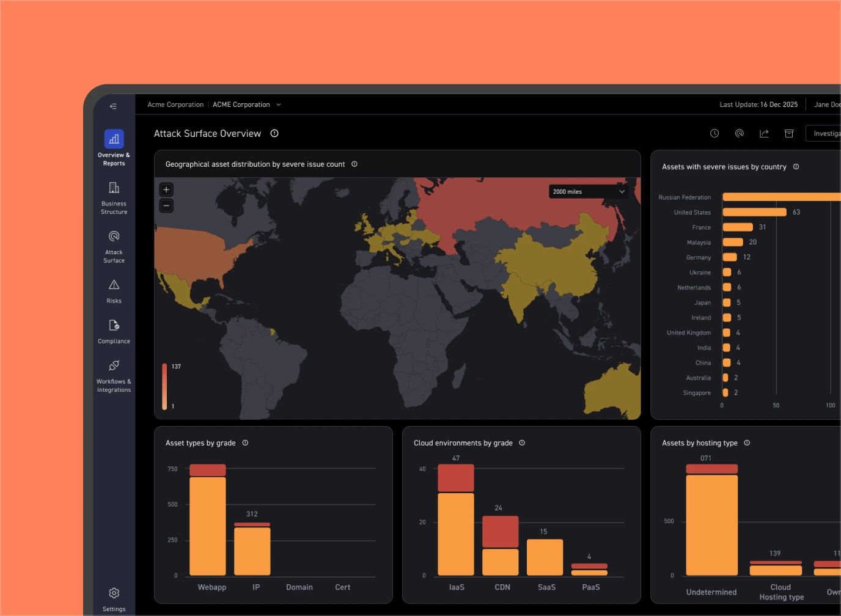Click the share export icon in the toolbar
Image resolution: width=841 pixels, height=616 pixels.
764,133
